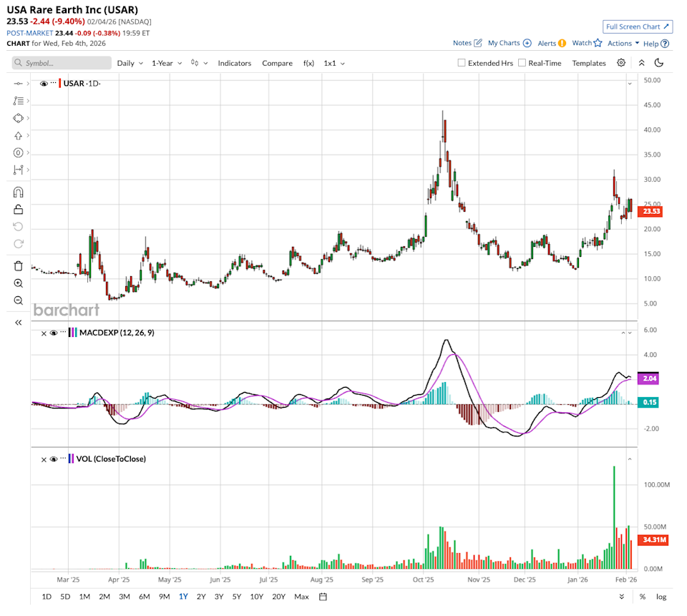
Task: Open the 1x1 layout dropdown
Action: tap(334, 63)
